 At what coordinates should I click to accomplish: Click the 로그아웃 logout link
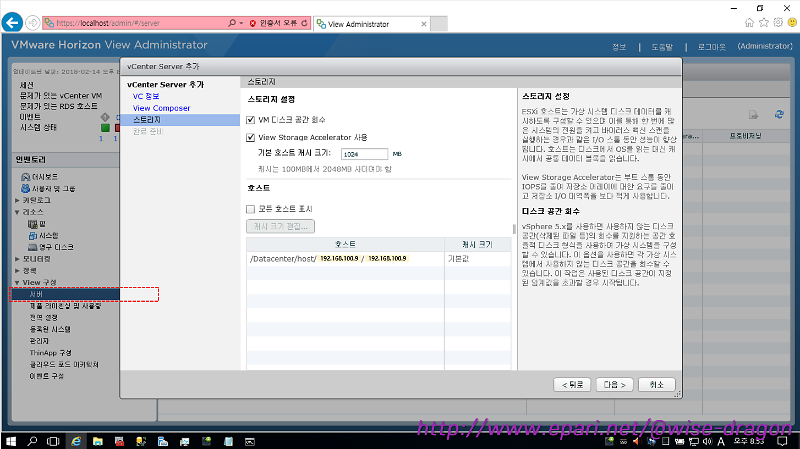(711, 47)
